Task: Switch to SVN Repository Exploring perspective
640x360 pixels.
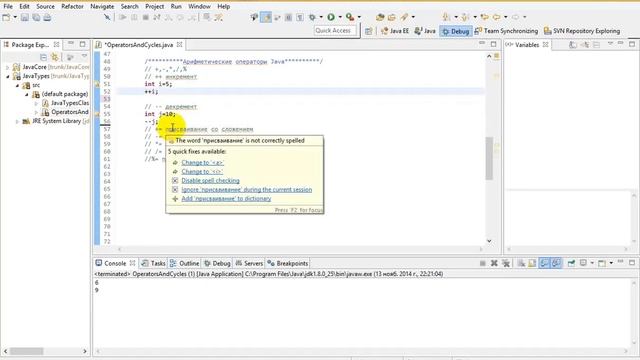Action: pos(582,31)
